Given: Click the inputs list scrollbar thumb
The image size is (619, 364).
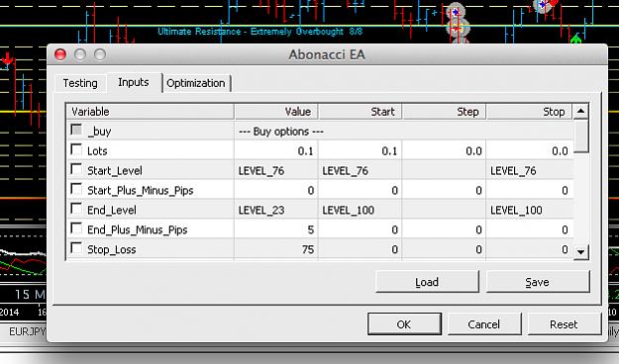Looking at the screenshot, I should pyautogui.click(x=580, y=136).
